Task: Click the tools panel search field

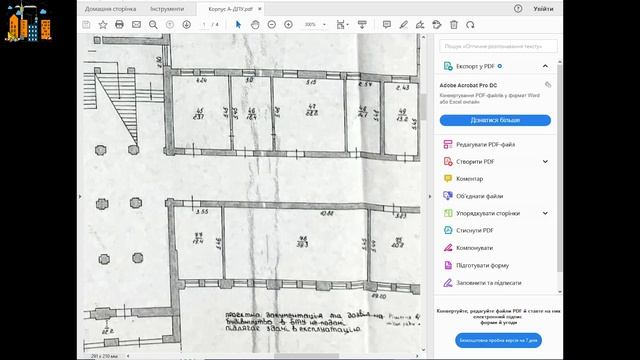Action: 498,46
